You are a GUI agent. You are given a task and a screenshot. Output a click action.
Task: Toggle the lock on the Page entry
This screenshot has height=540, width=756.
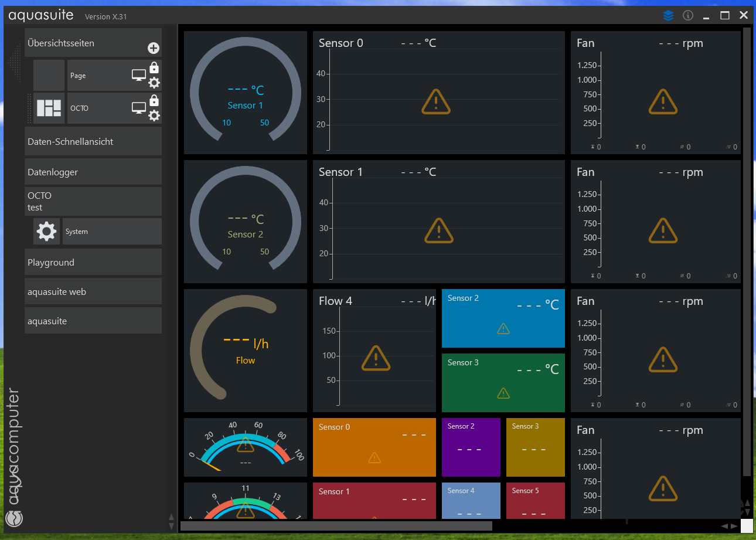pos(154,68)
